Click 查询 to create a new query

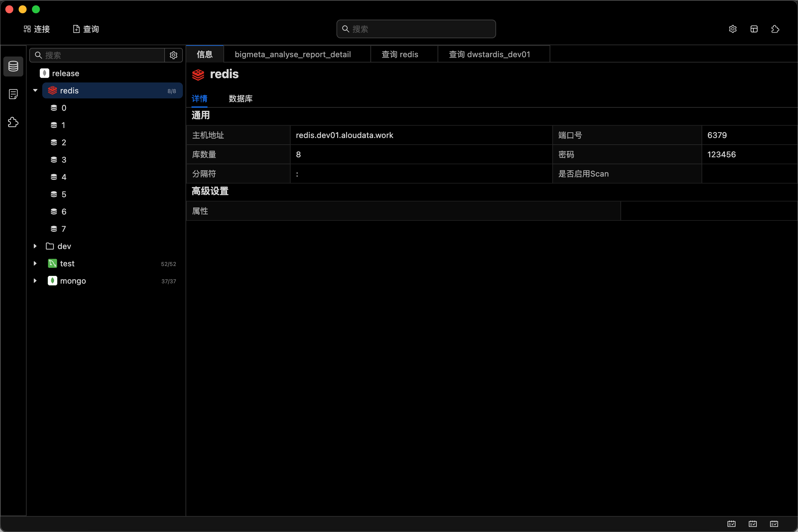[x=85, y=29]
